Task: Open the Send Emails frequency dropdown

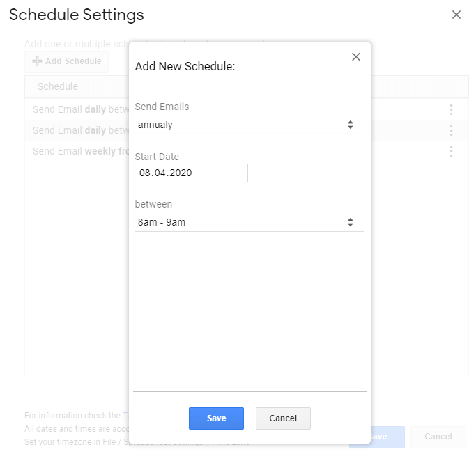Action: 249,125
